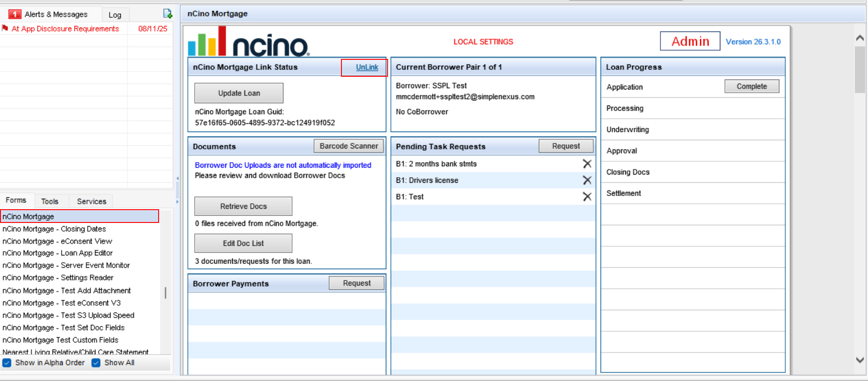Select nCino Mortgage - Closing Dates form
Viewport: 868px width, 381px height.
tap(54, 229)
